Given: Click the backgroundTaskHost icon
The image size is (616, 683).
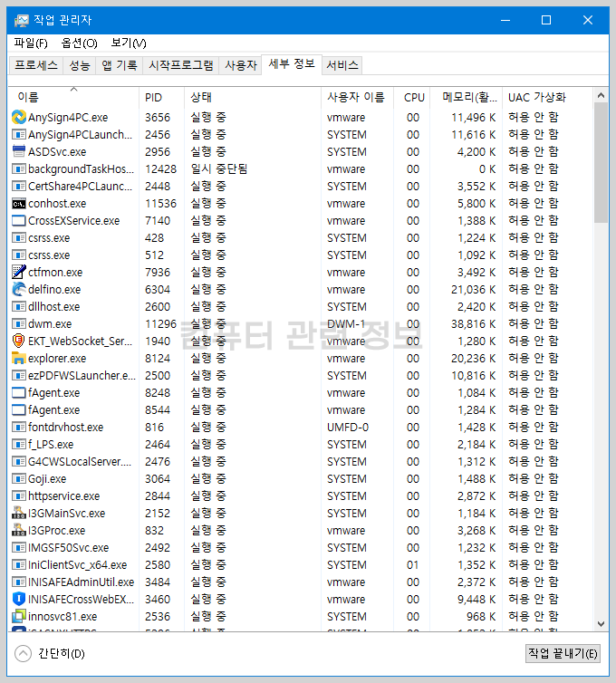Looking at the screenshot, I should 19,169.
